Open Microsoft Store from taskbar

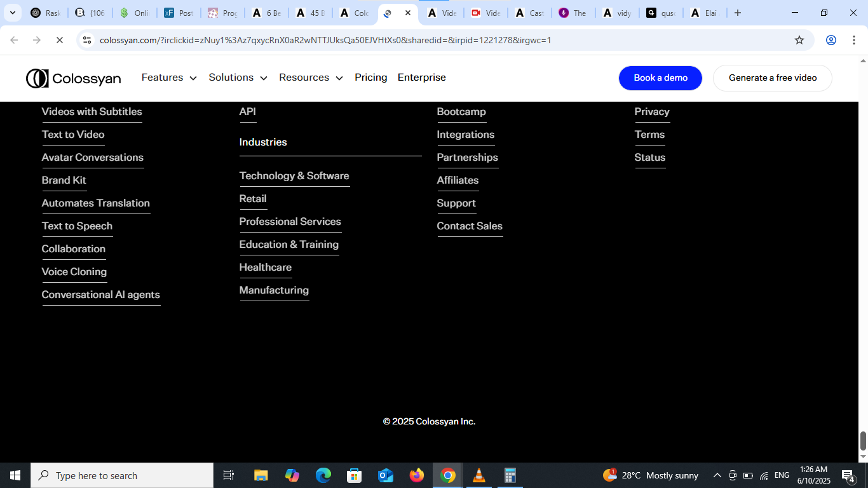coord(355,475)
